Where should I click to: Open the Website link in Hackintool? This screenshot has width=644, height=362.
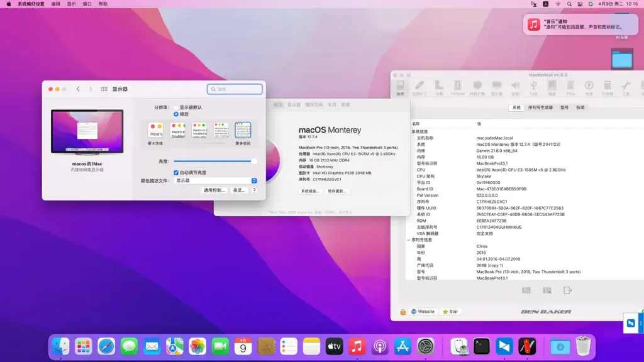(423, 312)
